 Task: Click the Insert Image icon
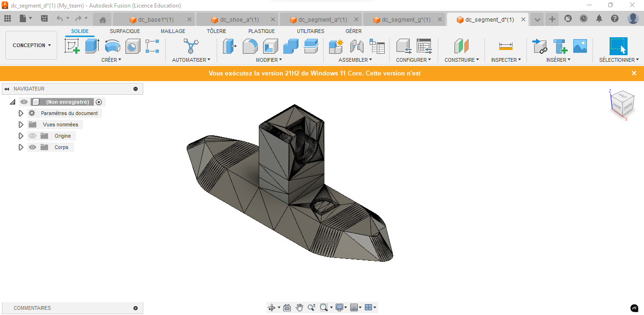coord(580,46)
